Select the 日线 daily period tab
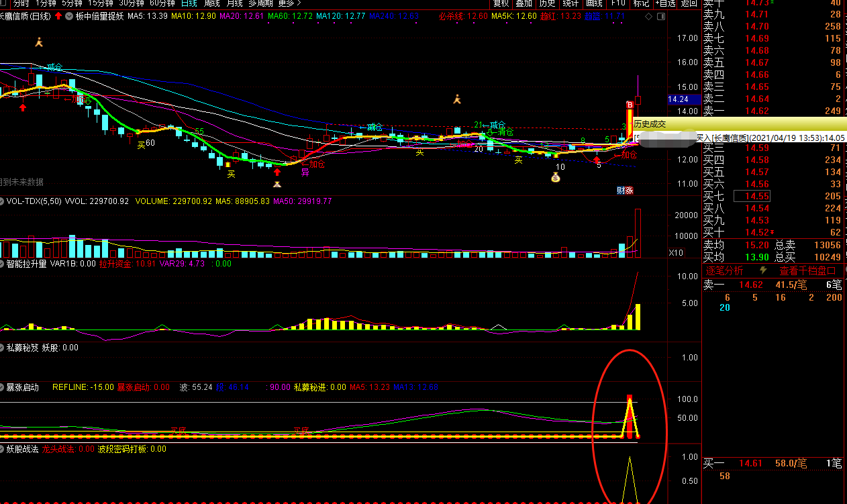 point(189,3)
